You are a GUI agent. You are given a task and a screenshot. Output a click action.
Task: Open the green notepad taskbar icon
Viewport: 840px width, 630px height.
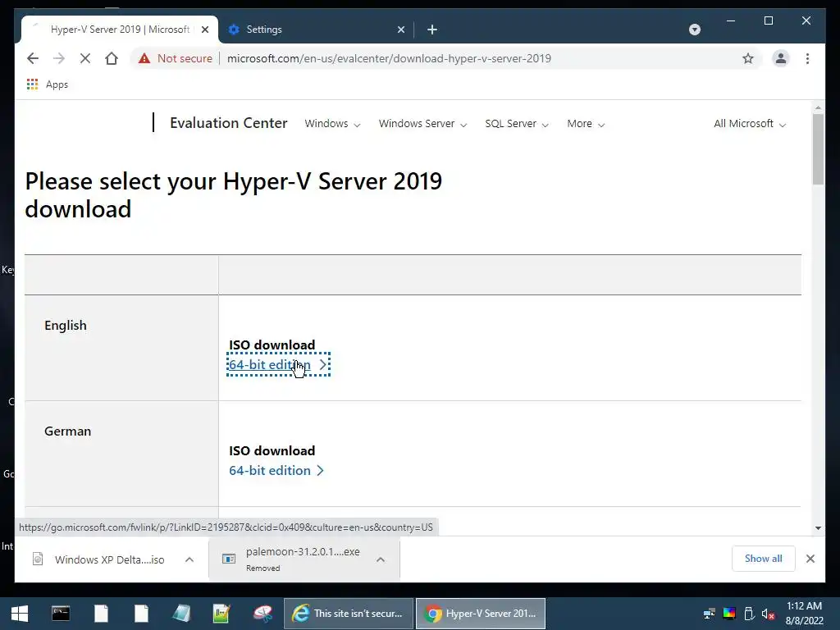pos(221,614)
